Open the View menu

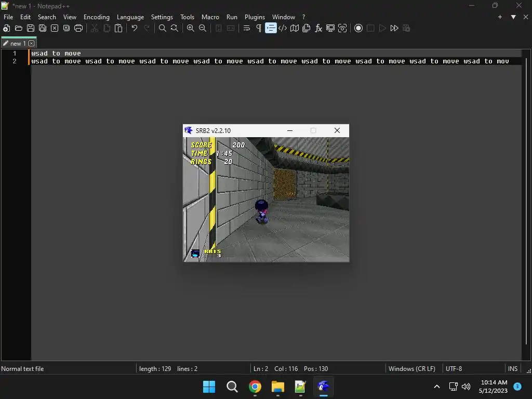[70, 17]
